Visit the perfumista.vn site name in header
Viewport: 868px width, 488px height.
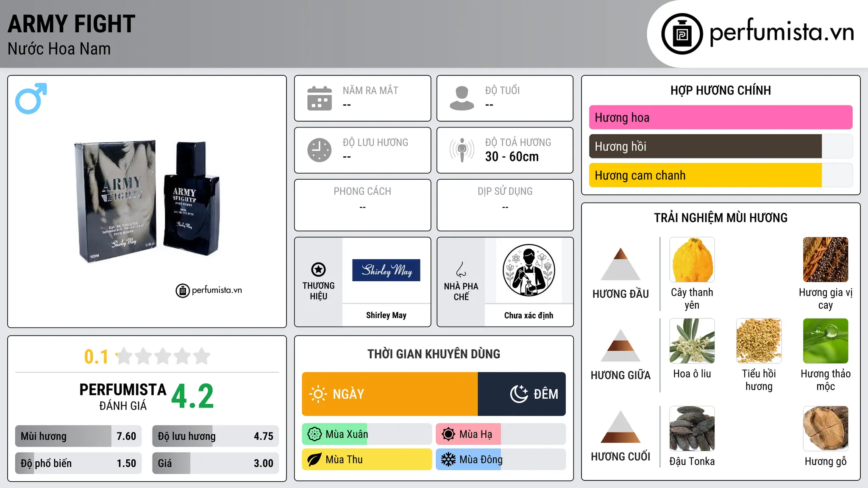(782, 32)
